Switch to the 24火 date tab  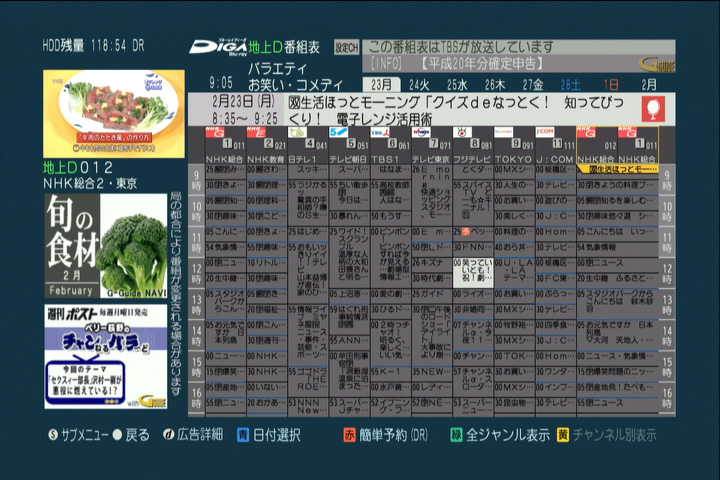pos(419,85)
